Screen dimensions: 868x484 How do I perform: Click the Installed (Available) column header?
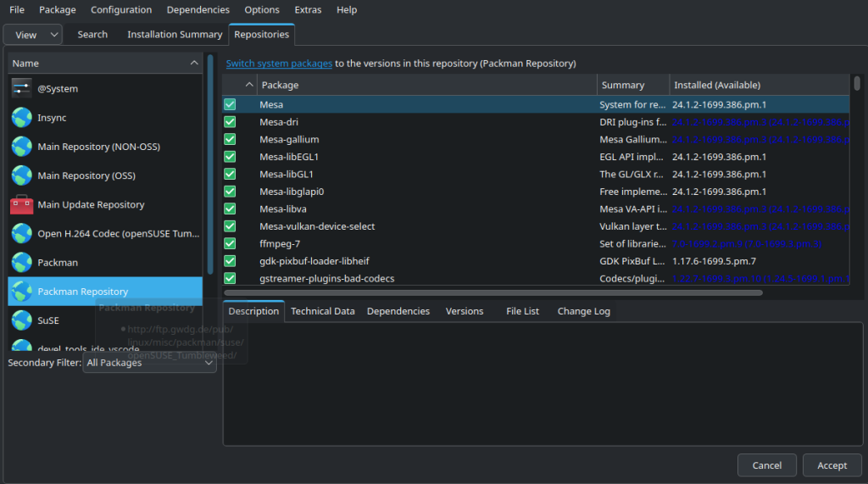tap(759, 85)
